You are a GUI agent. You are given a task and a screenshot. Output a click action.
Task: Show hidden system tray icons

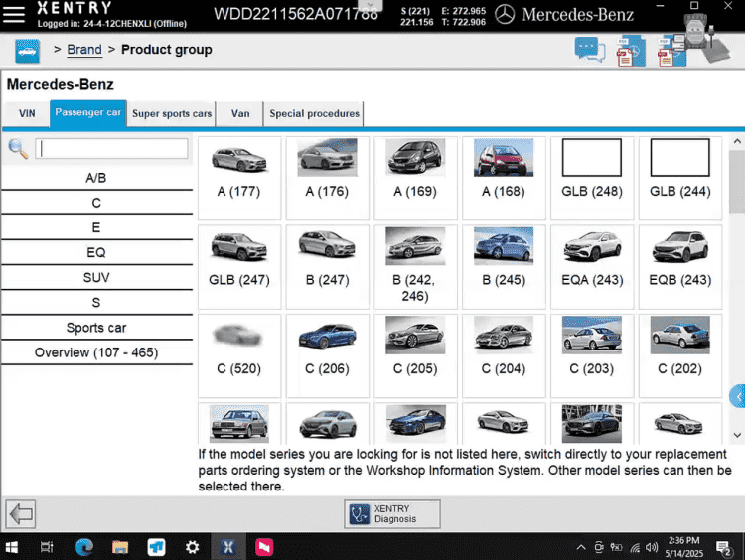[x=581, y=548]
